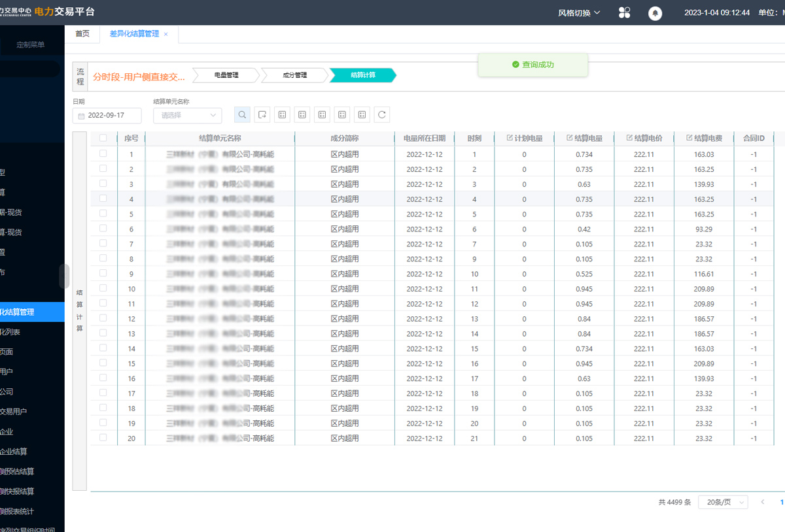Click the 186.57 cell in row 12
785x532 pixels.
coord(704,319)
